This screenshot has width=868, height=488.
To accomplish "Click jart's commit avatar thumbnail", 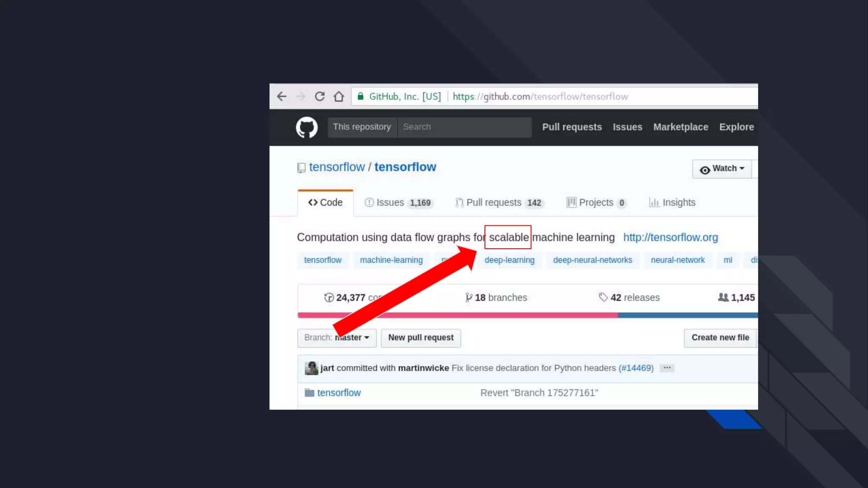I will pos(311,368).
